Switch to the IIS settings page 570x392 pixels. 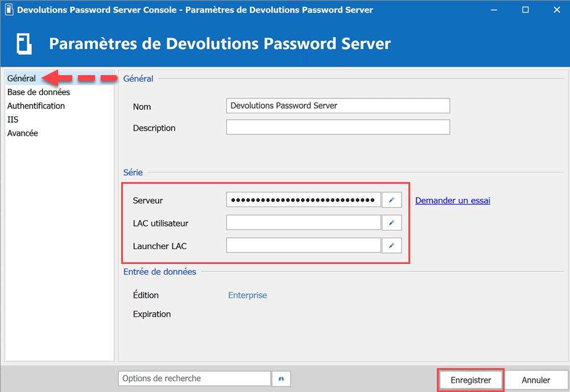pos(13,119)
